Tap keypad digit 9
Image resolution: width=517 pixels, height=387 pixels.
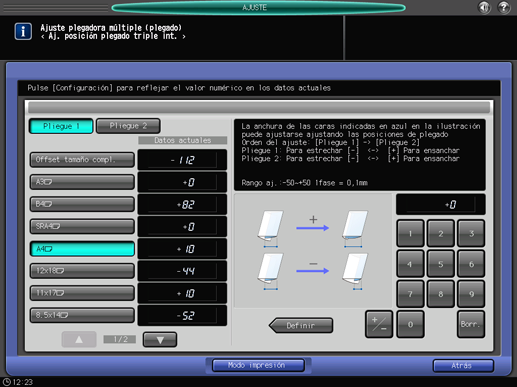point(471,294)
